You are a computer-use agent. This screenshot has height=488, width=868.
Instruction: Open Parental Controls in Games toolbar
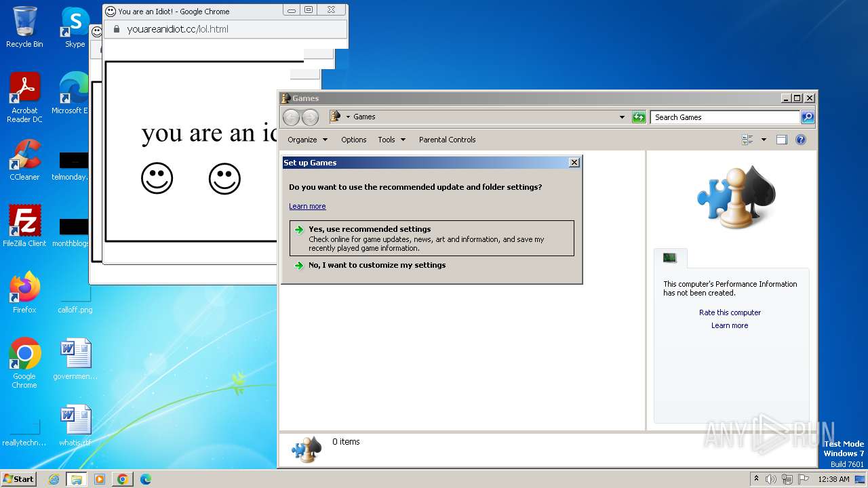(x=447, y=140)
